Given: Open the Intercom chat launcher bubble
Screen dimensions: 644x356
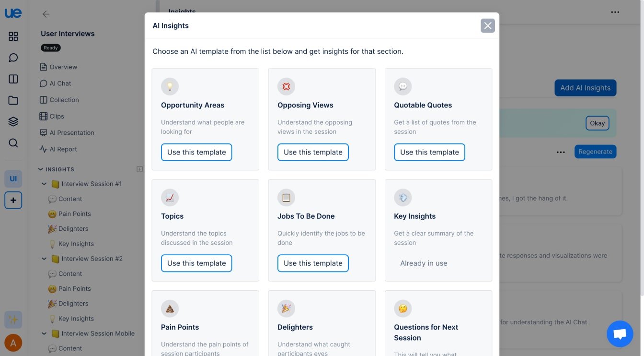Looking at the screenshot, I should click(620, 334).
